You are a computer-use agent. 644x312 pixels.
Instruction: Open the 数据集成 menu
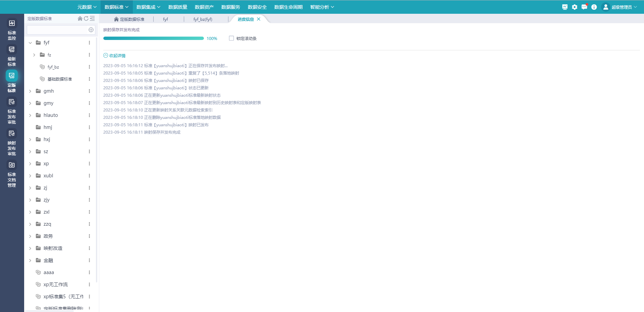pyautogui.click(x=148, y=7)
